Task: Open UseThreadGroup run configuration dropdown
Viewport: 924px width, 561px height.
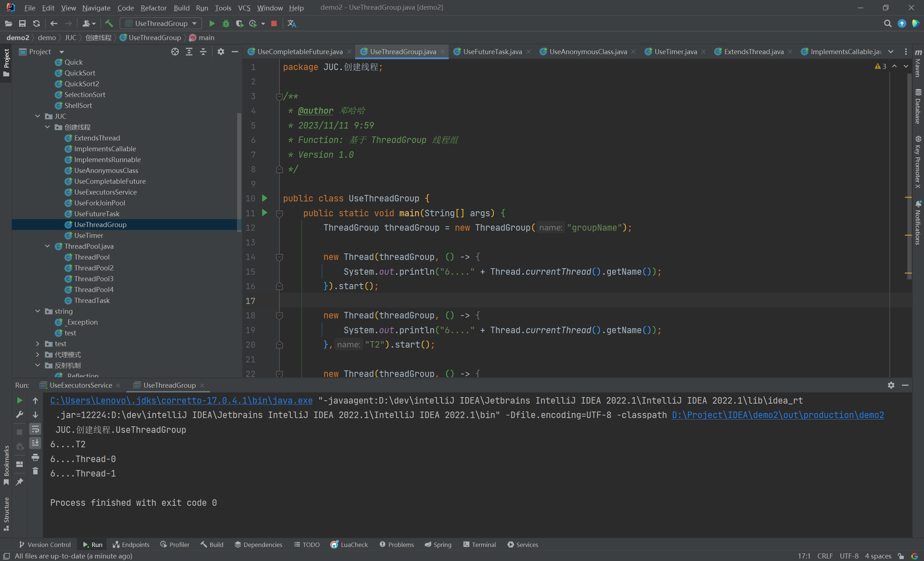Action: point(161,23)
